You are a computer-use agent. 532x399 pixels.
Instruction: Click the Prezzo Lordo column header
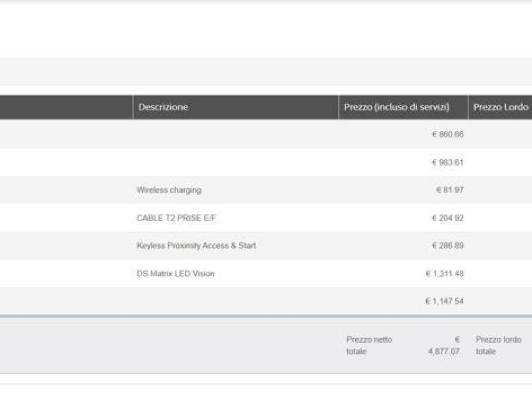coord(501,107)
